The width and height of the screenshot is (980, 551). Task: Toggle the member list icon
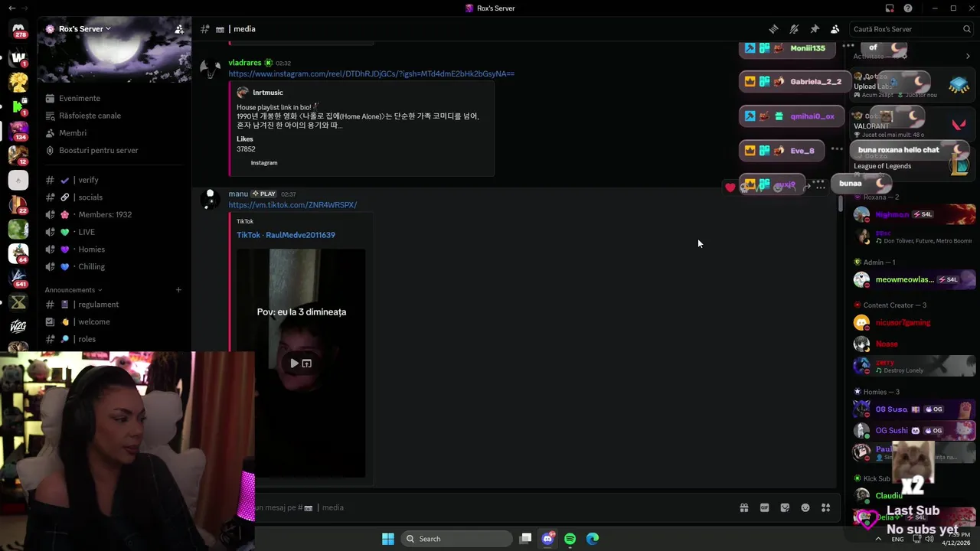click(835, 29)
